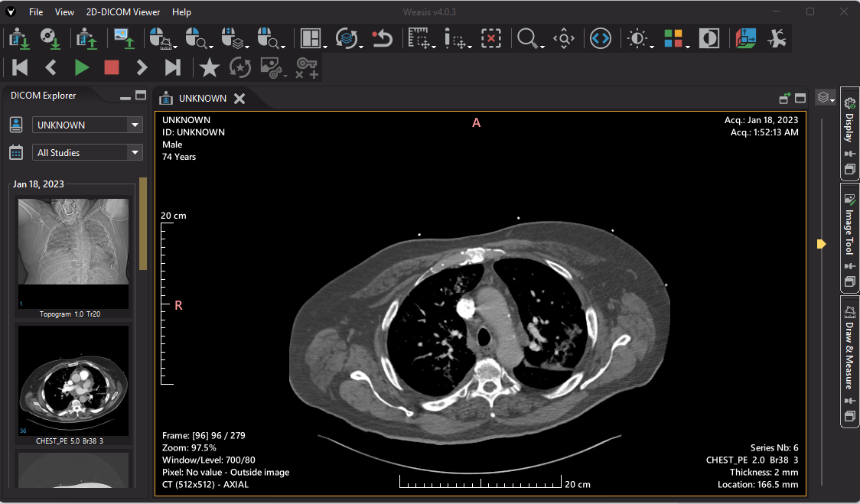This screenshot has width=860, height=504.
Task: Open the 2D-DICOM Viewer menu
Action: pyautogui.click(x=123, y=12)
